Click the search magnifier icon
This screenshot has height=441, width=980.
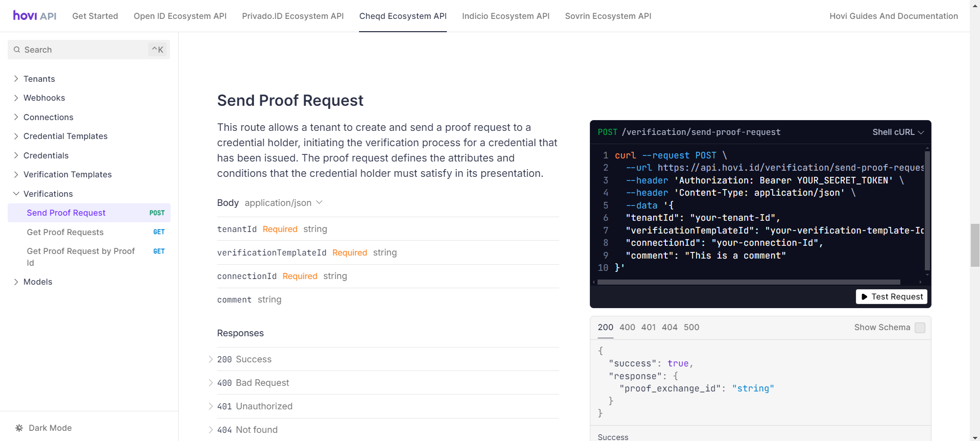click(x=17, y=50)
